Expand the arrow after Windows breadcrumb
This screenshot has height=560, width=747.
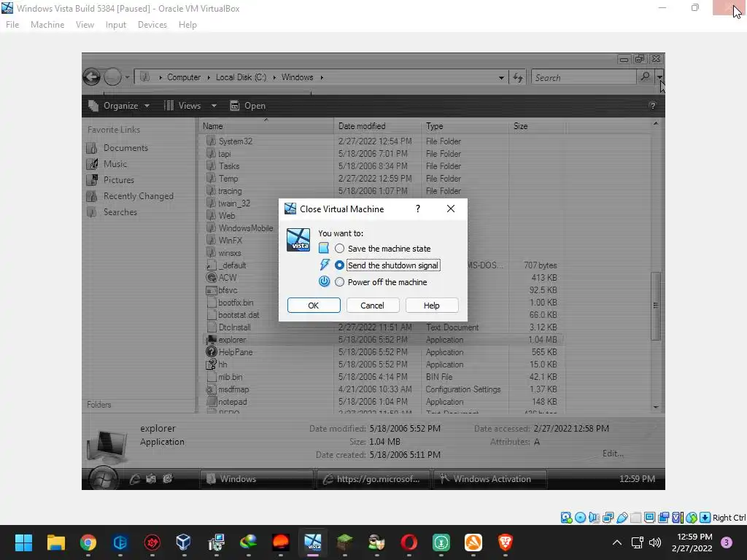(322, 77)
